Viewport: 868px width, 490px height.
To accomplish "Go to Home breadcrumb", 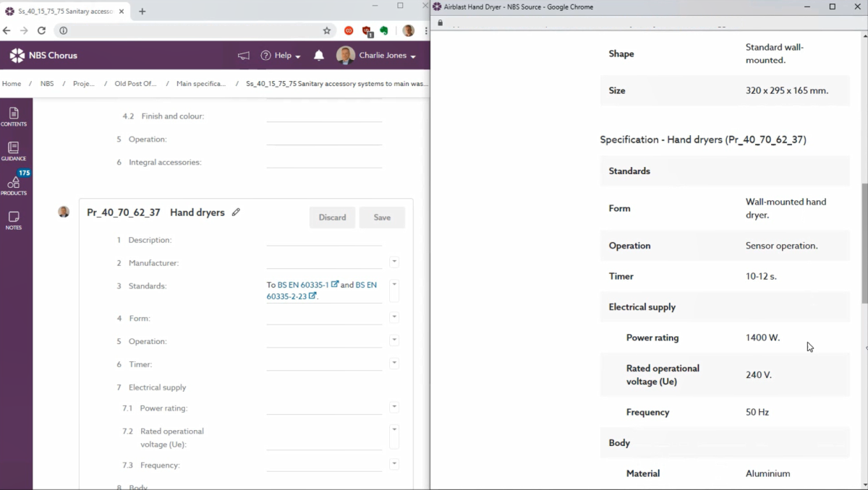I will click(x=12, y=84).
